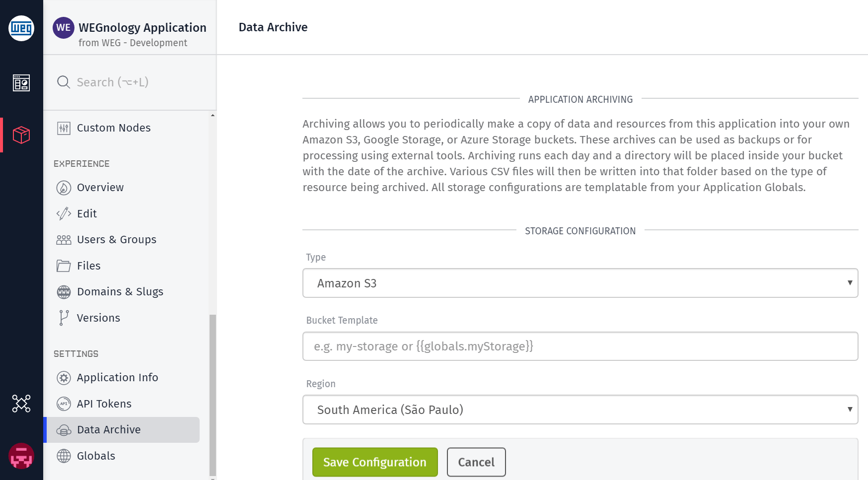Open the Versions branch icon
Image resolution: width=868 pixels, height=480 pixels.
(63, 318)
